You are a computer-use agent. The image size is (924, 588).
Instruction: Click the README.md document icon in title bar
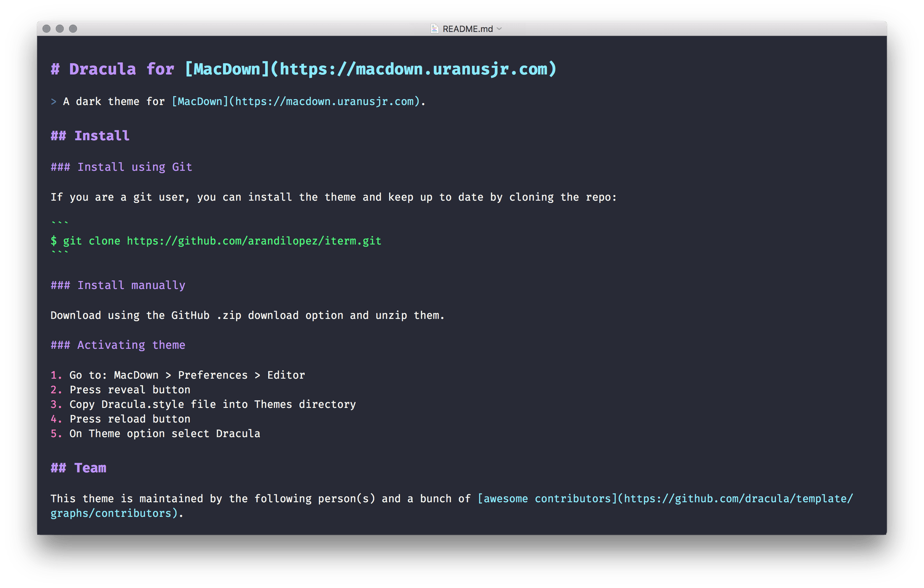434,29
